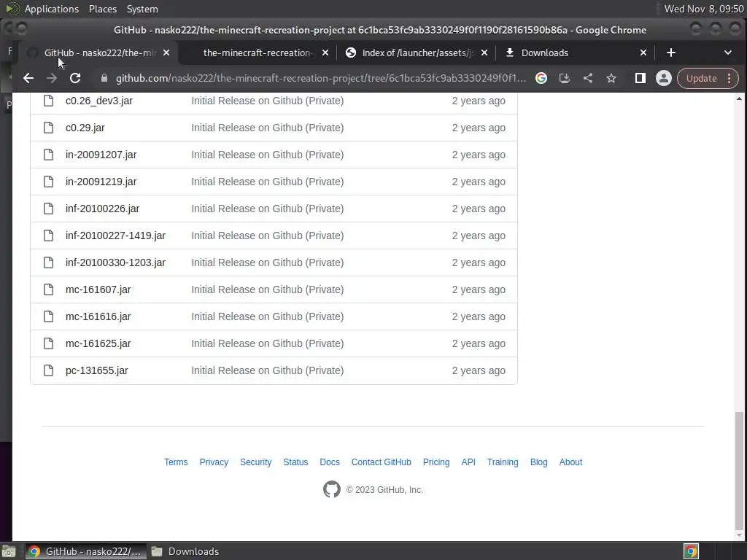Open file mc-161616.jar
The width and height of the screenshot is (747, 560).
click(x=98, y=316)
